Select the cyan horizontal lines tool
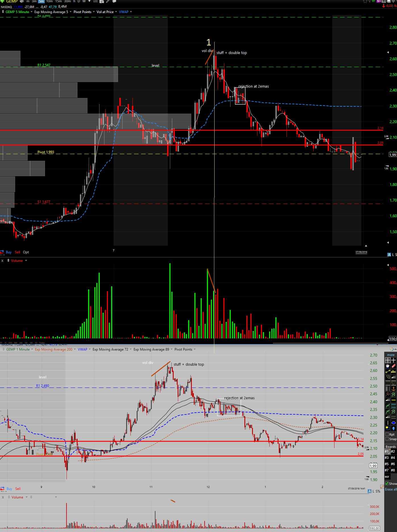This screenshot has width=397, height=532. (x=394, y=405)
